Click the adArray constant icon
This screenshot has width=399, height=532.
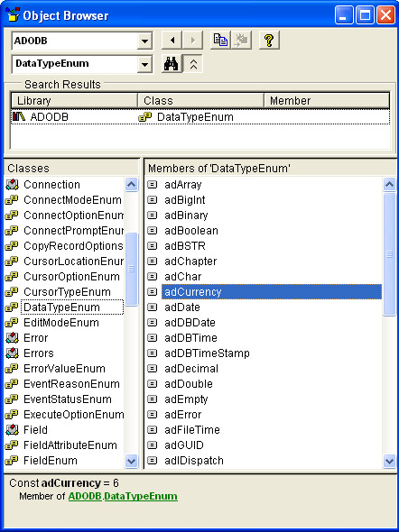153,185
